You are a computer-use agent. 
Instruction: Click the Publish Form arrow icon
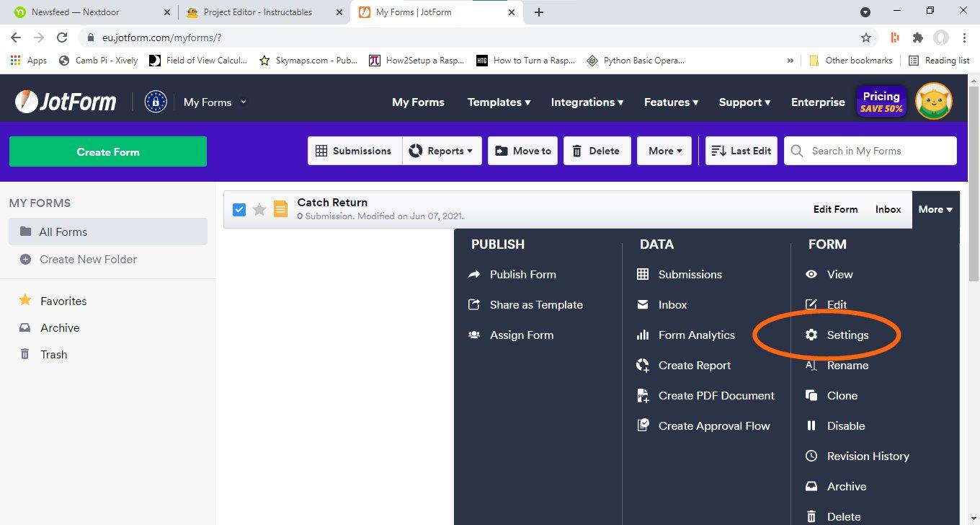tap(474, 274)
